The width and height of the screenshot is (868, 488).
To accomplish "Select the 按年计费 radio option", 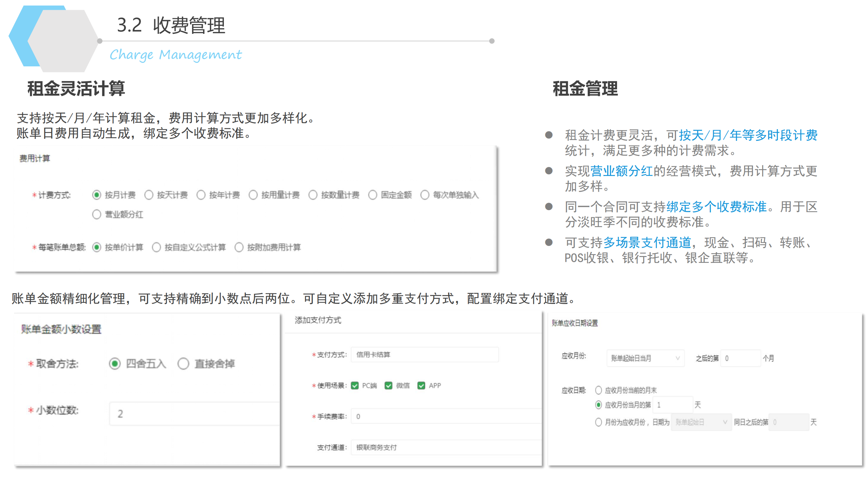I will 201,195.
